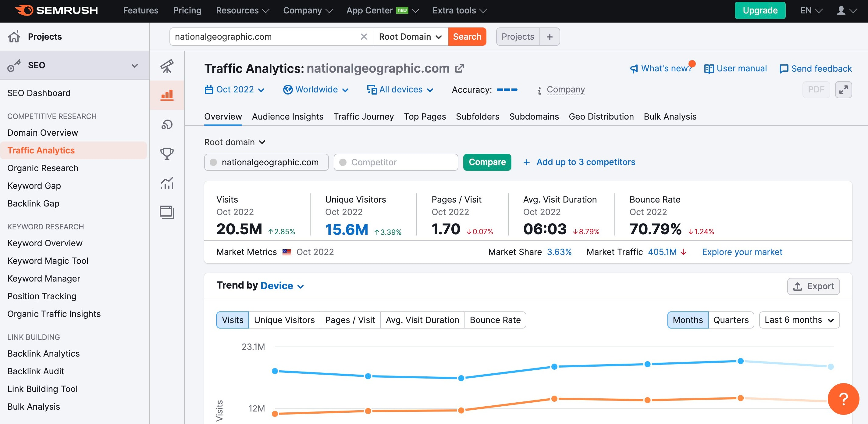The height and width of the screenshot is (424, 868).
Task: Open Resources menu
Action: click(x=242, y=10)
